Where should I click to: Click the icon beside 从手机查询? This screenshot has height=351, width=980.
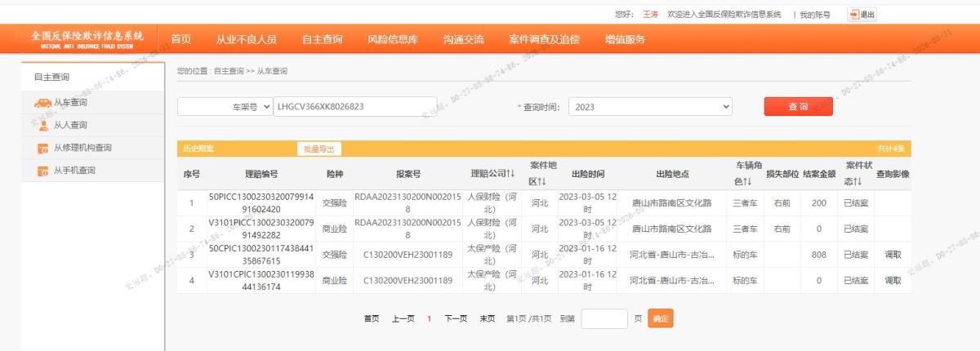(x=43, y=171)
